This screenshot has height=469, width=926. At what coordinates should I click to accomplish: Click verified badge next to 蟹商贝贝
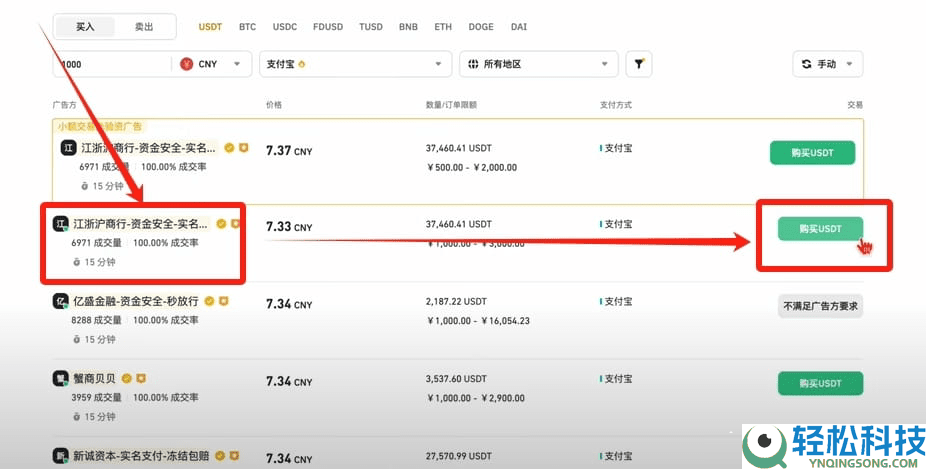coord(126,379)
